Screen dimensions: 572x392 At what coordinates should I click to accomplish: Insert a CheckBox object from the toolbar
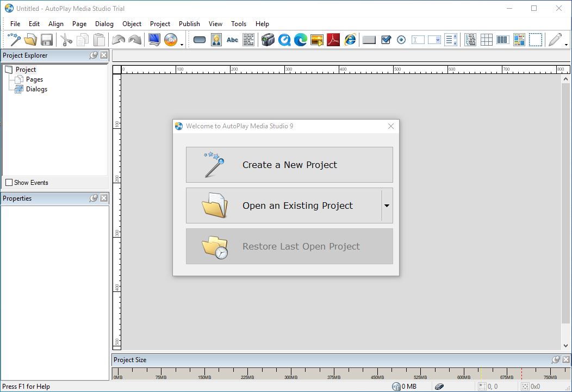click(x=386, y=39)
